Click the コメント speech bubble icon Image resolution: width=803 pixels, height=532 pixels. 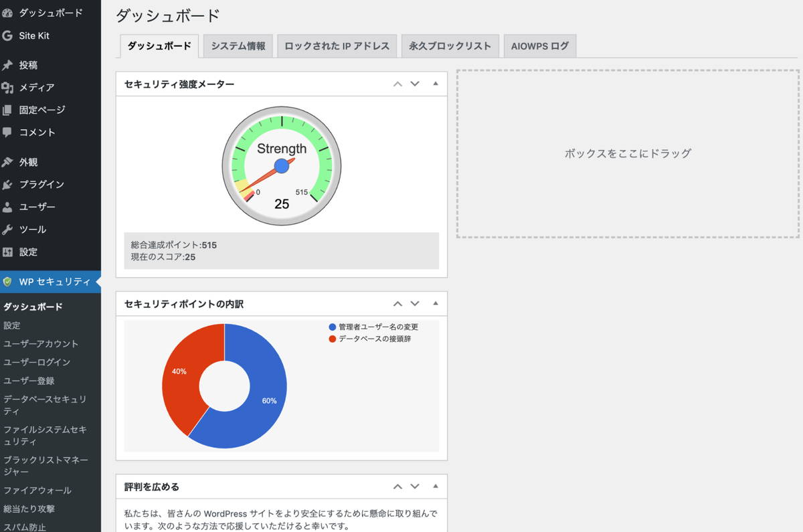9,132
